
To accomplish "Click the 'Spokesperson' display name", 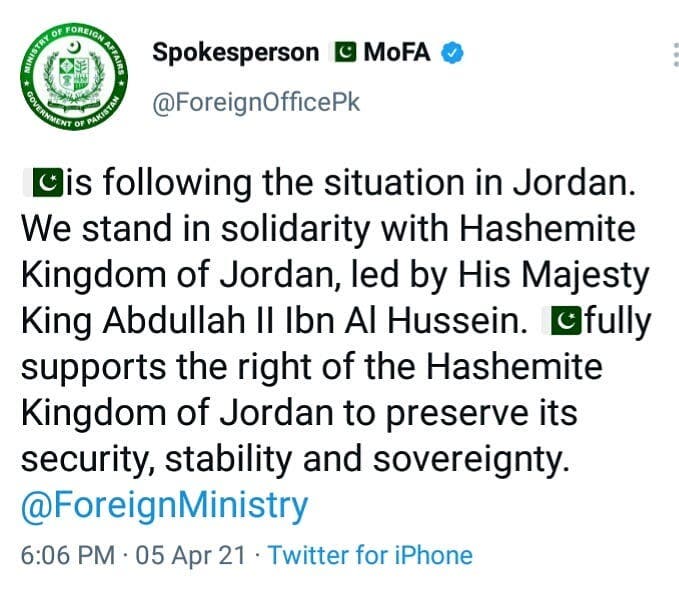I will coord(236,53).
